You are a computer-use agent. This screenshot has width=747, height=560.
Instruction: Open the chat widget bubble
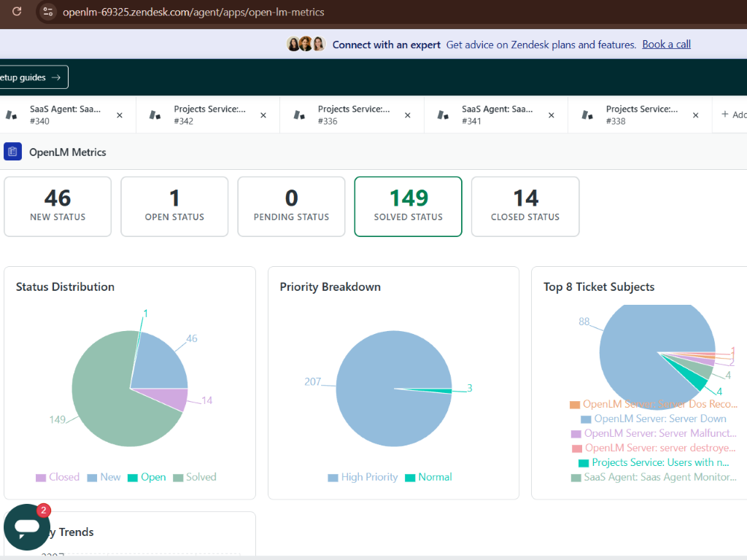point(26,527)
